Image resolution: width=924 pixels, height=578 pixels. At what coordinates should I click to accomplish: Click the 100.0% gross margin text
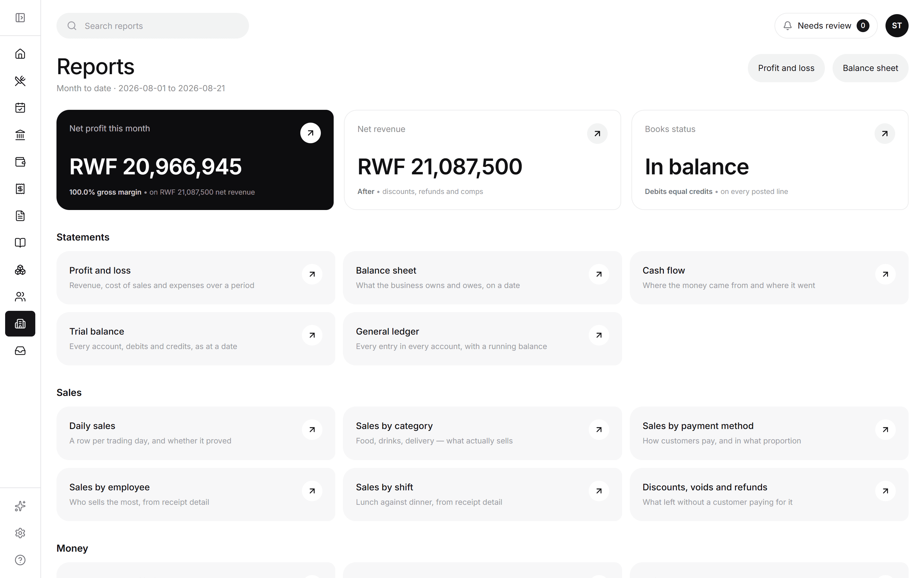click(x=105, y=192)
